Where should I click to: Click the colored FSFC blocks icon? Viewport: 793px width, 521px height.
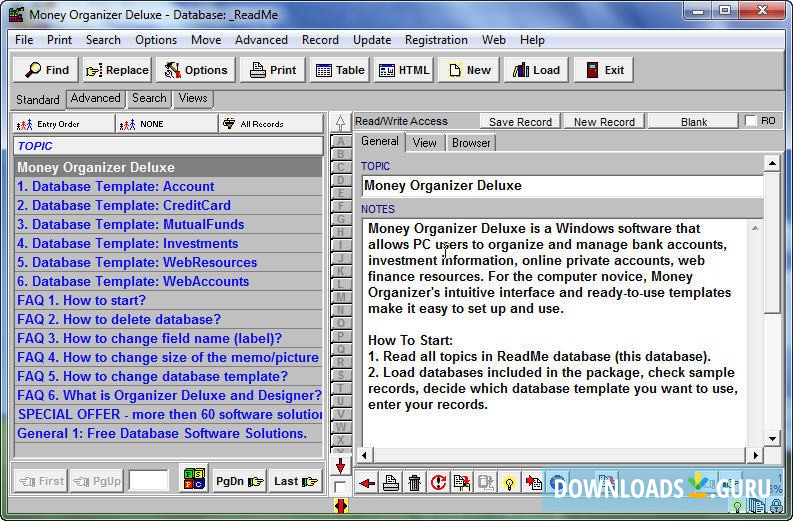click(x=194, y=479)
